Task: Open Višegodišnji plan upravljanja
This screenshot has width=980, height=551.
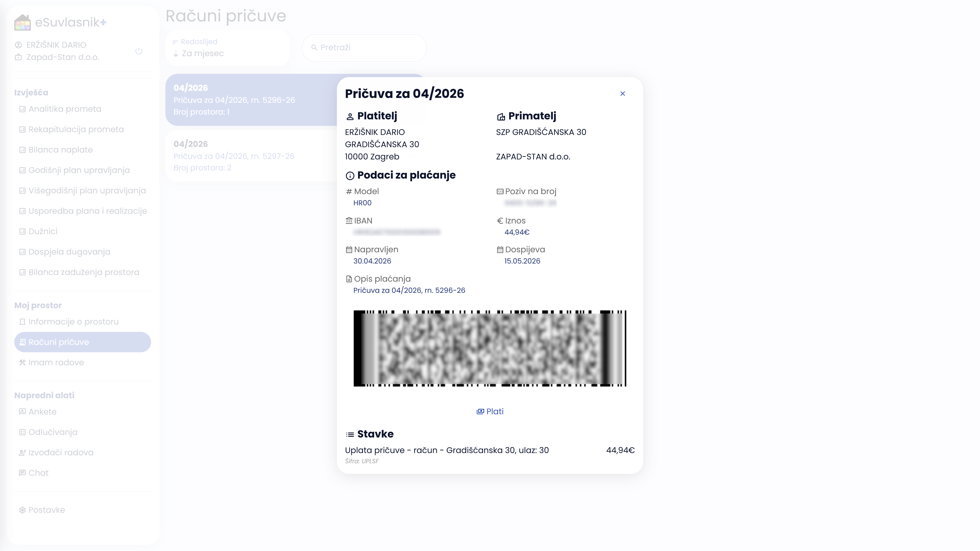Action: [x=82, y=191]
